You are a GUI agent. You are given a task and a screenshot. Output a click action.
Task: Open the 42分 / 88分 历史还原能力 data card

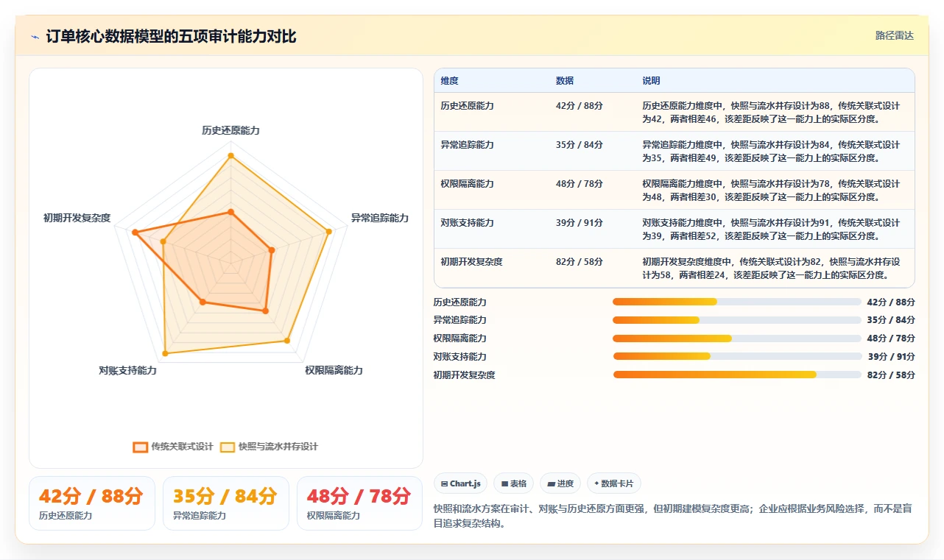[x=92, y=503]
